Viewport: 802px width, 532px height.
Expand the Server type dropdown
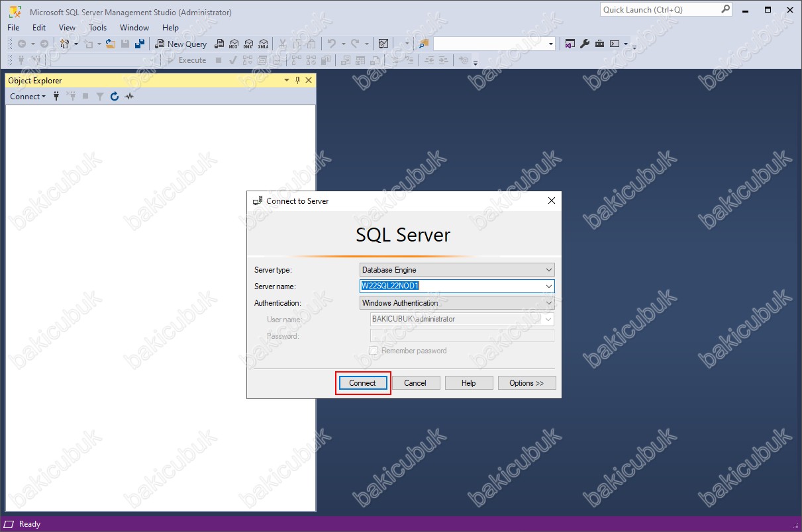(x=549, y=270)
